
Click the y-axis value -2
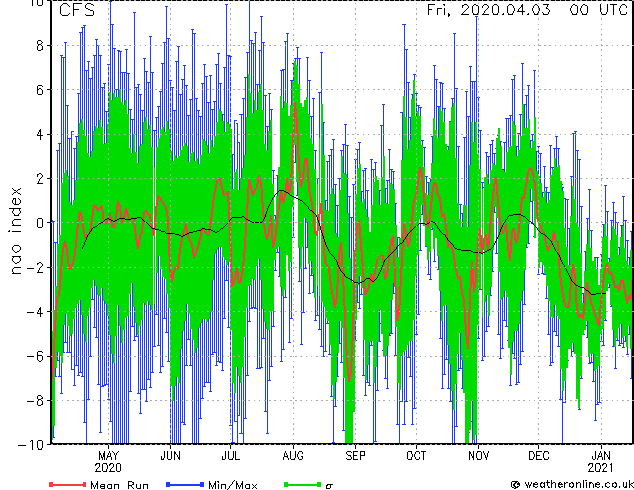pos(35,267)
